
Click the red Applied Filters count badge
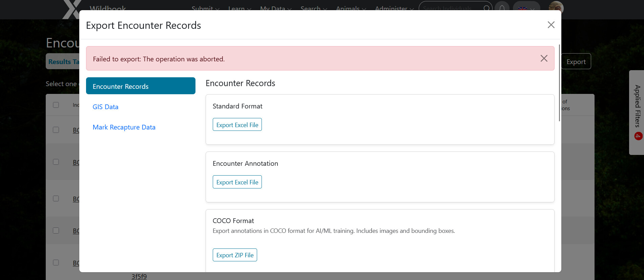coord(638,136)
